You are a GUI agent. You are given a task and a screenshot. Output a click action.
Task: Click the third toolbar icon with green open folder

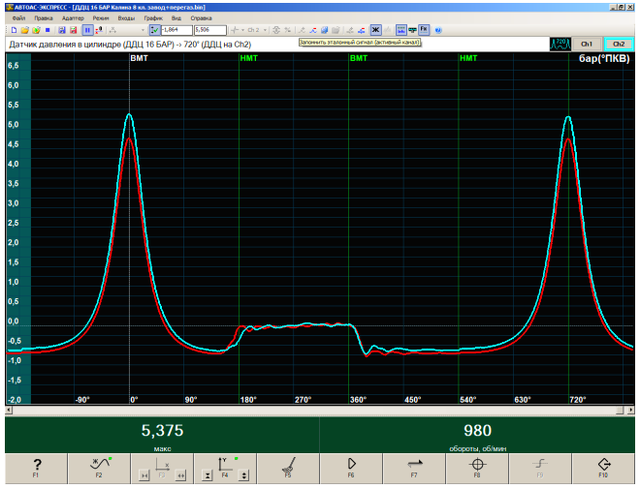tap(36, 30)
